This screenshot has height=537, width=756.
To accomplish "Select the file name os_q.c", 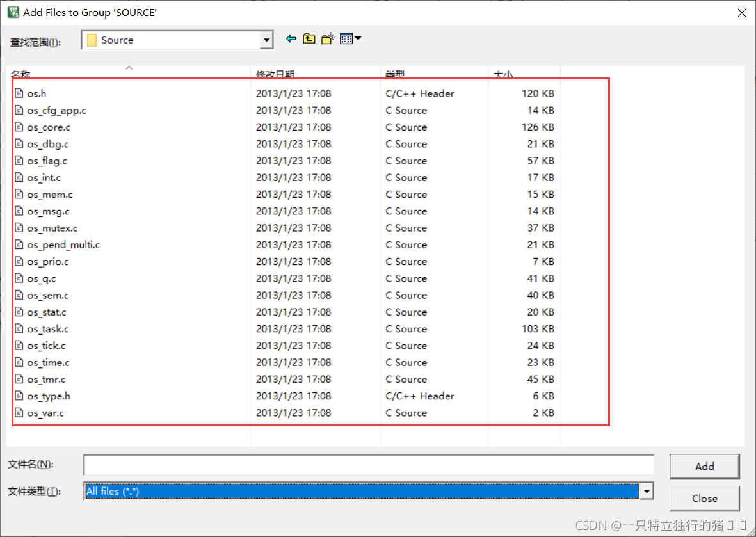I will [x=42, y=278].
